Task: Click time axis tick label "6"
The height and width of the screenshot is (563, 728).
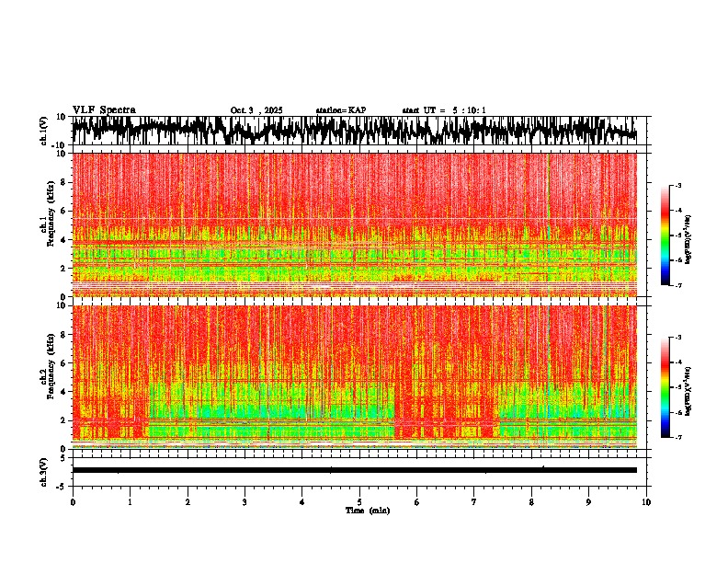Action: [x=416, y=501]
